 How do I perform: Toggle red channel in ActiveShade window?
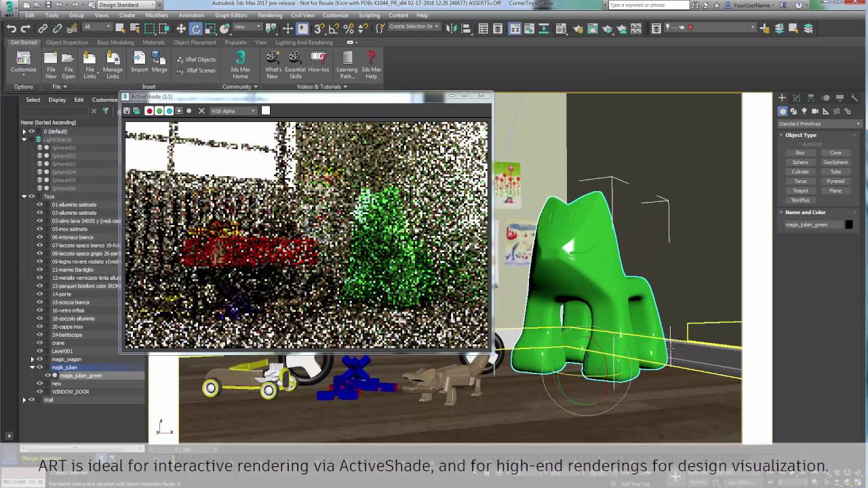pos(149,111)
